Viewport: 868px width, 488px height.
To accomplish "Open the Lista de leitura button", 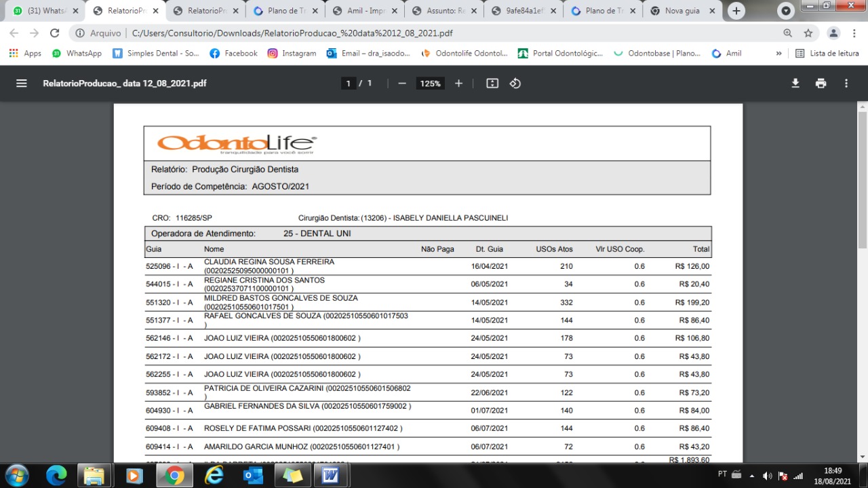I will (827, 53).
